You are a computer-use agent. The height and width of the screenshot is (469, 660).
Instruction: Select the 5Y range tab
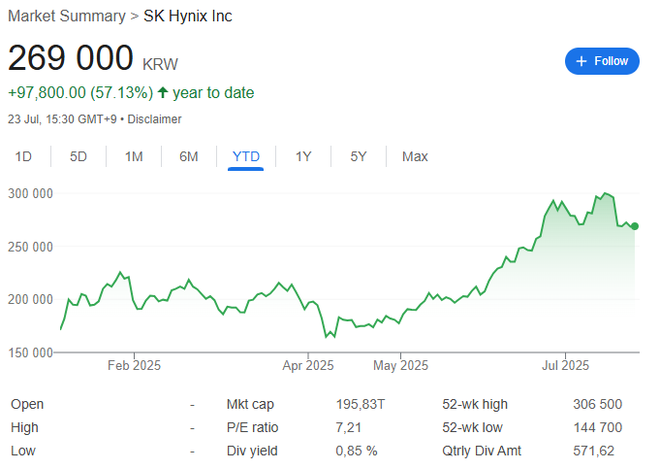tap(358, 157)
